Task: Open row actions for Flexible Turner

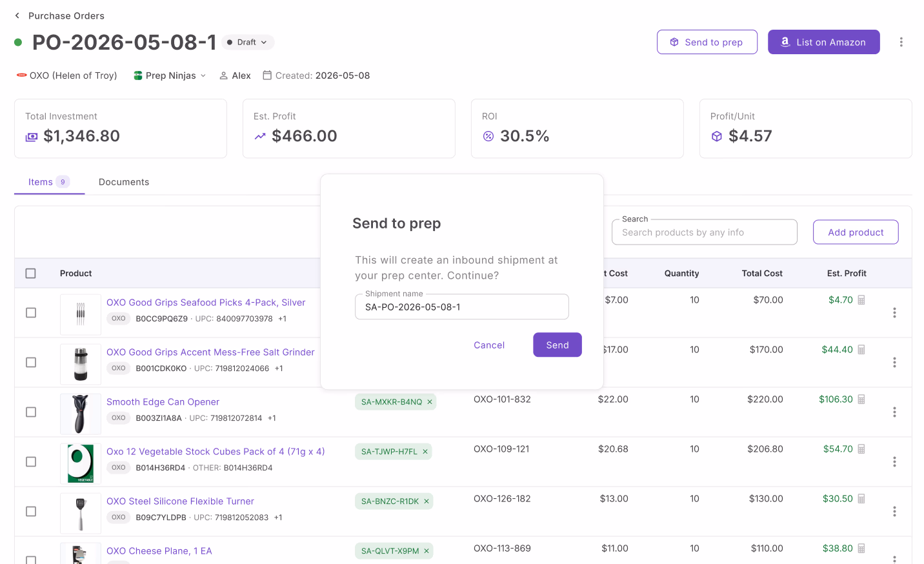Action: (894, 512)
